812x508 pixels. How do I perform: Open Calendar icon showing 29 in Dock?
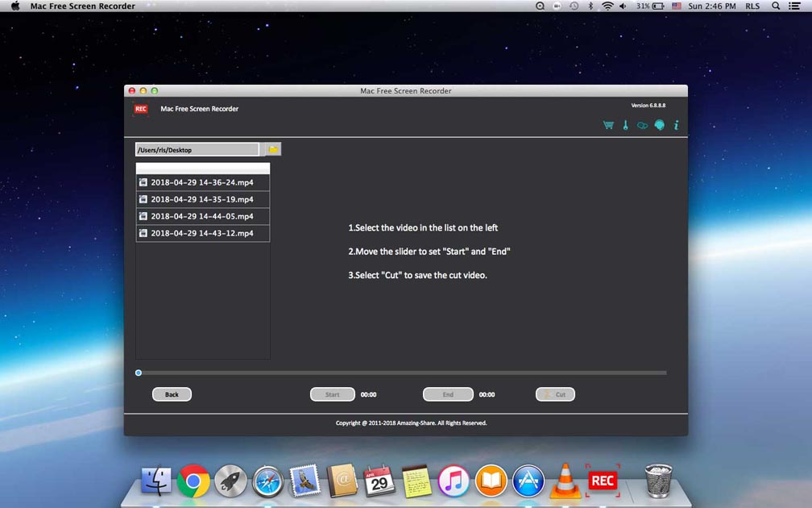pos(379,481)
